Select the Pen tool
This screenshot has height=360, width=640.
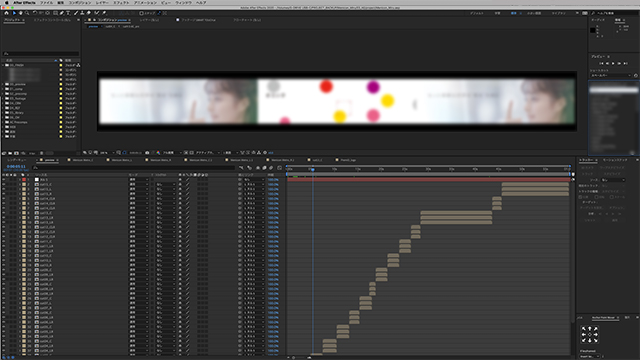(x=62, y=13)
